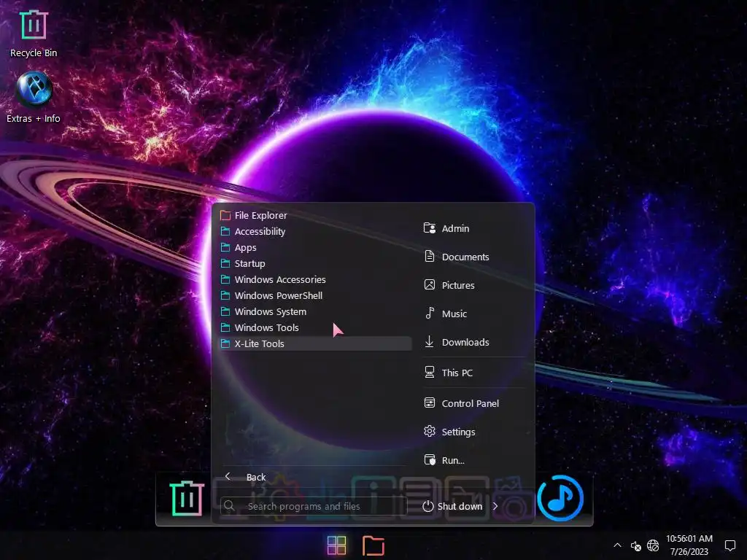The image size is (747, 560).
Task: Expand the Windows Tools folder
Action: click(x=314, y=327)
